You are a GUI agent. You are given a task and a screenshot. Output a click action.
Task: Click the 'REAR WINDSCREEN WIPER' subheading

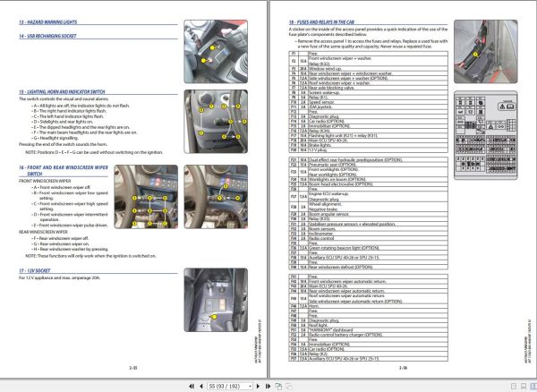point(43,232)
